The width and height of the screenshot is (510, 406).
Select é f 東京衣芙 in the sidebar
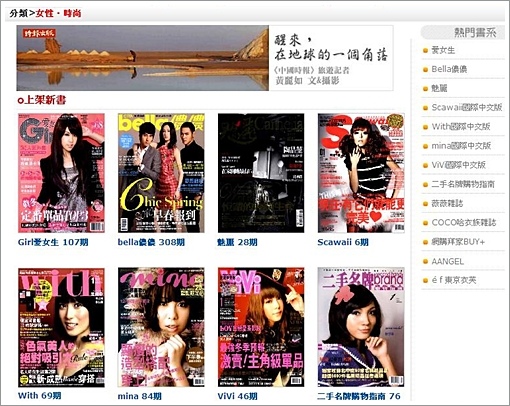coord(454,280)
